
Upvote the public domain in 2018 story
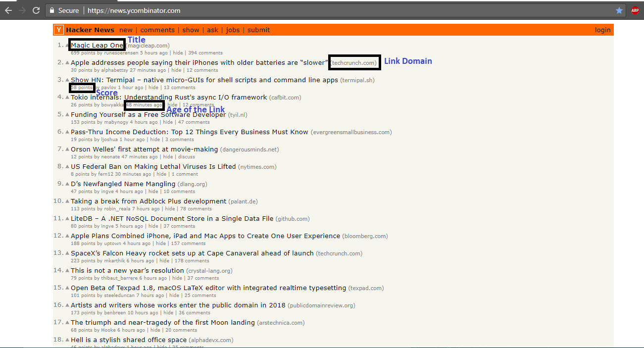[67, 305]
